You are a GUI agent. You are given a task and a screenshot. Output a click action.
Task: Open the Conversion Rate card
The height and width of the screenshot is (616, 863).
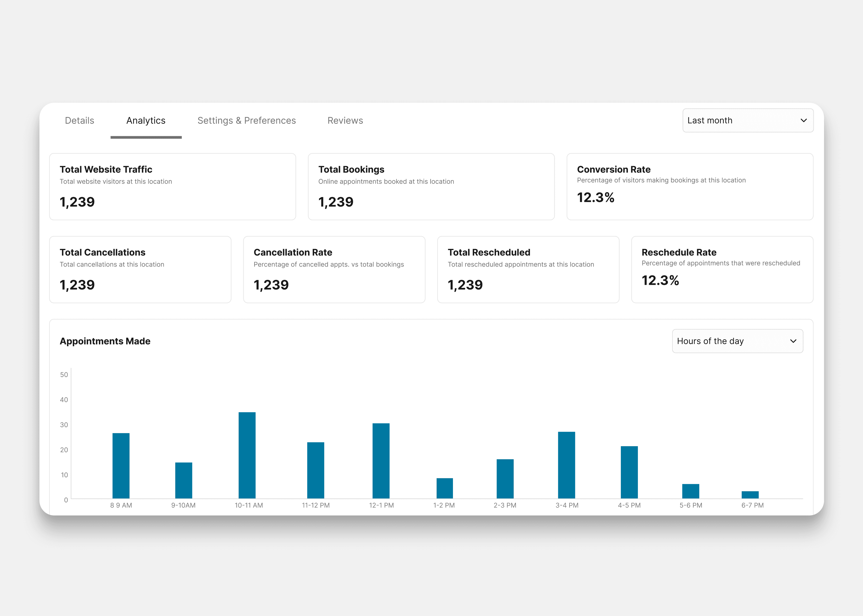click(690, 187)
